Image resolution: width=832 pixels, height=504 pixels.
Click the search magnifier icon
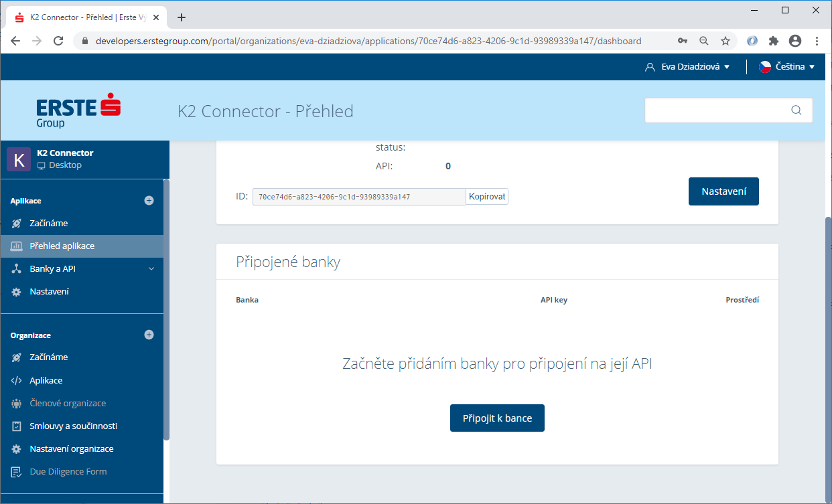tap(796, 110)
